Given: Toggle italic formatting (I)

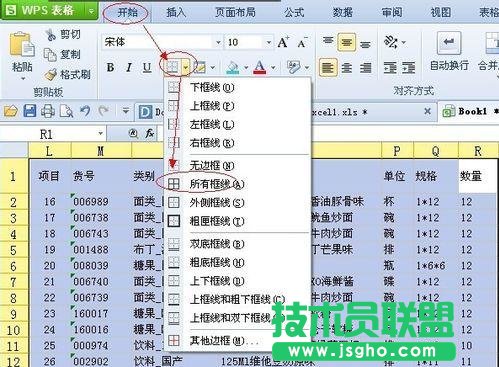Looking at the screenshot, I should point(129,68).
